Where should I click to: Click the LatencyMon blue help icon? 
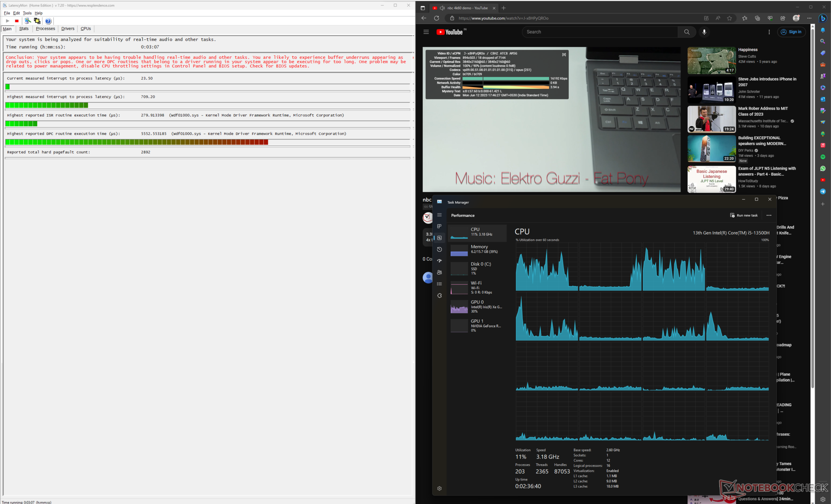click(48, 21)
